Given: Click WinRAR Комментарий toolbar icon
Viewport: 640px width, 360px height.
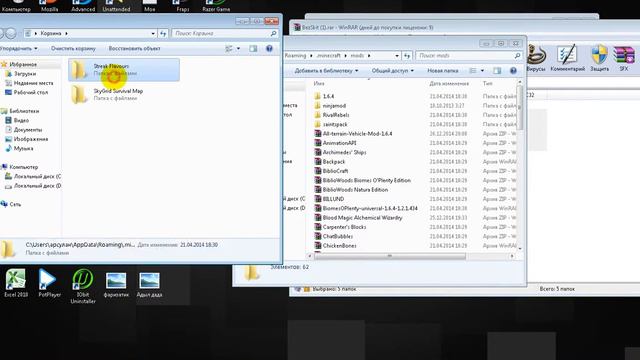Looking at the screenshot, I should (x=567, y=58).
